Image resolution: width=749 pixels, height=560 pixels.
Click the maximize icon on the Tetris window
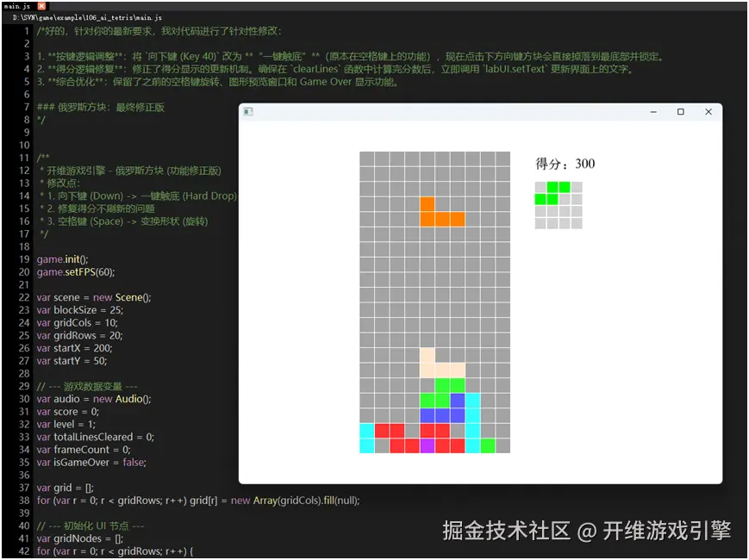pyautogui.click(x=680, y=112)
